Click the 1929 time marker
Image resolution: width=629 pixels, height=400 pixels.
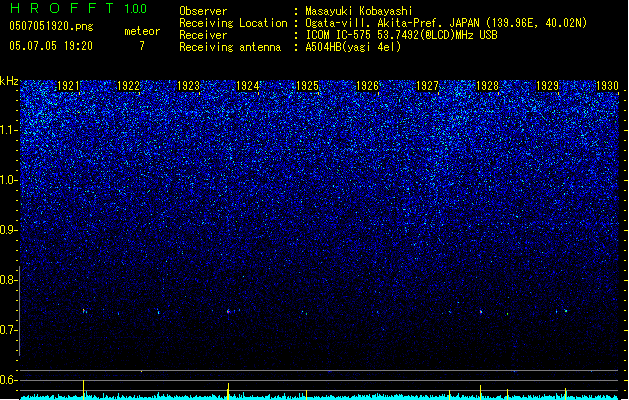[547, 86]
